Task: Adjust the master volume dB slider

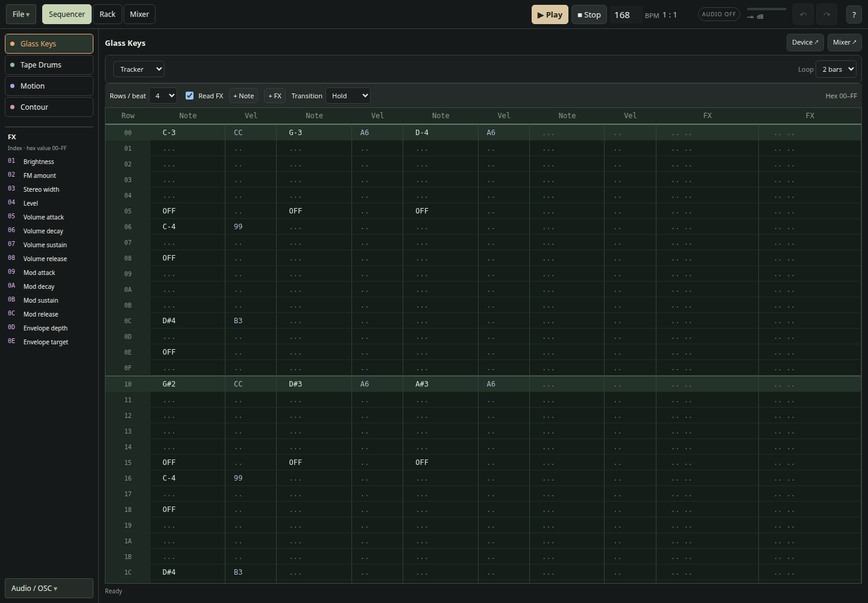Action: (767, 9)
